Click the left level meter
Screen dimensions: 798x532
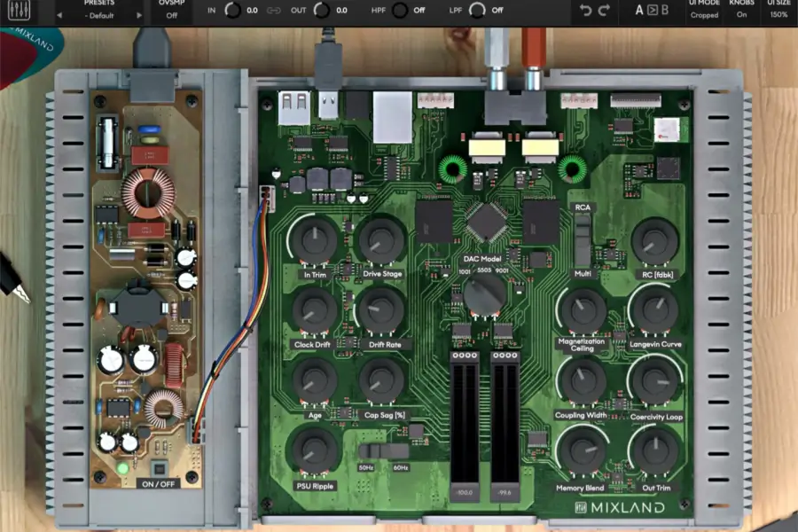[x=465, y=423]
